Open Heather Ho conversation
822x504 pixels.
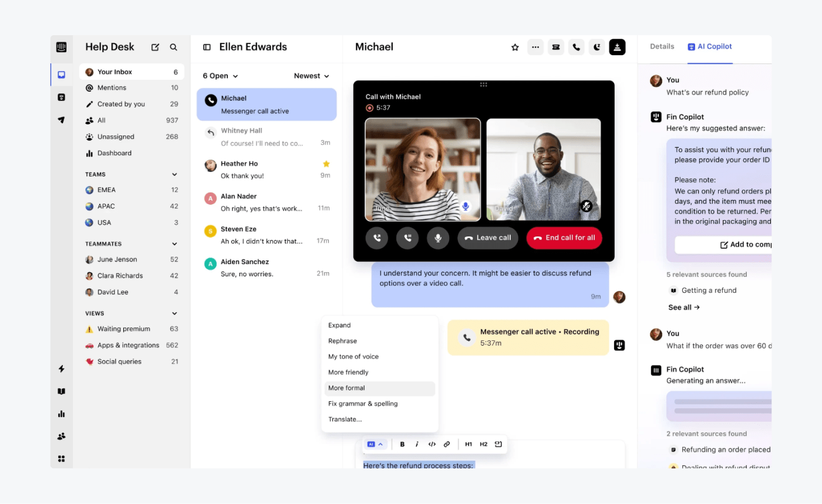click(267, 169)
